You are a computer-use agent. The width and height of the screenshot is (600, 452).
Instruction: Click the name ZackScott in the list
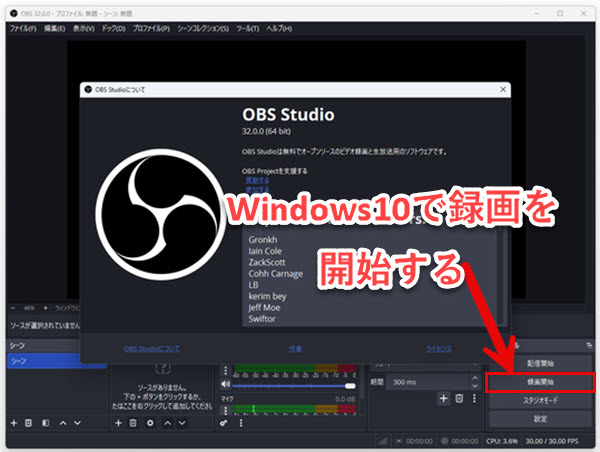[267, 262]
